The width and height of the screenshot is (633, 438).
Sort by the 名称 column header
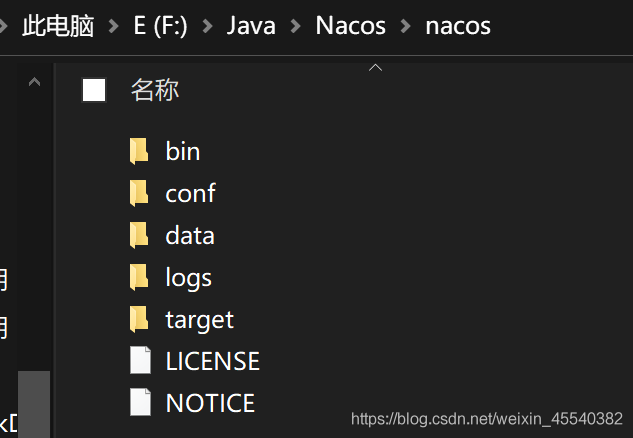pyautogui.click(x=155, y=90)
